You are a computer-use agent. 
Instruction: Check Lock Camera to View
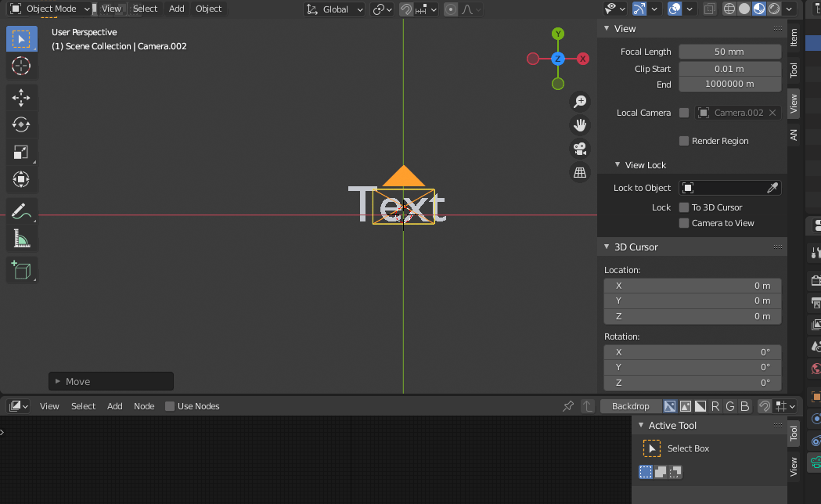coord(684,223)
